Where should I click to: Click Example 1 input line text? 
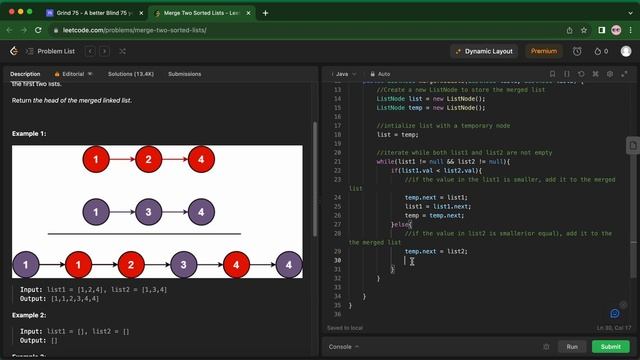[93, 289]
